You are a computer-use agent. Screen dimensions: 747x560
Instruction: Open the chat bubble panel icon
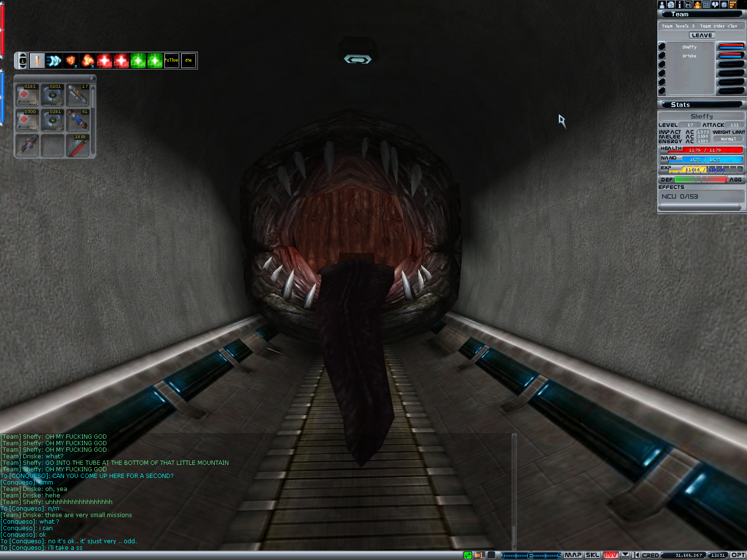(x=715, y=5)
